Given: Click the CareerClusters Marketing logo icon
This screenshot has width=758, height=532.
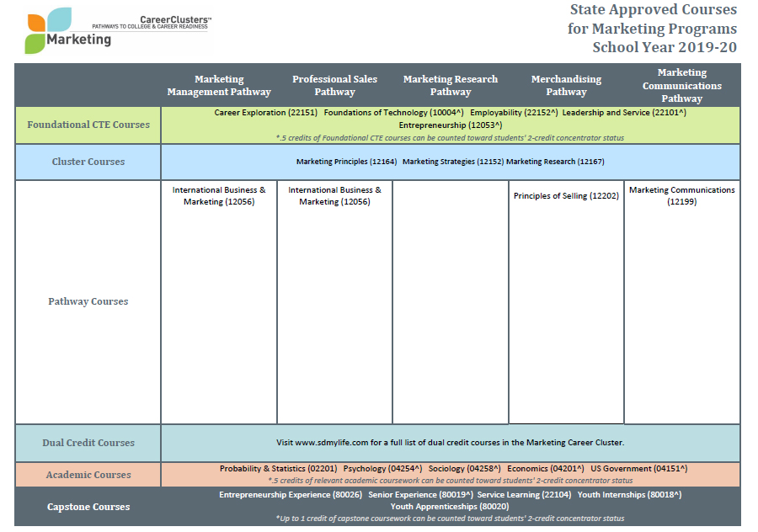Looking at the screenshot, I should (48, 30).
